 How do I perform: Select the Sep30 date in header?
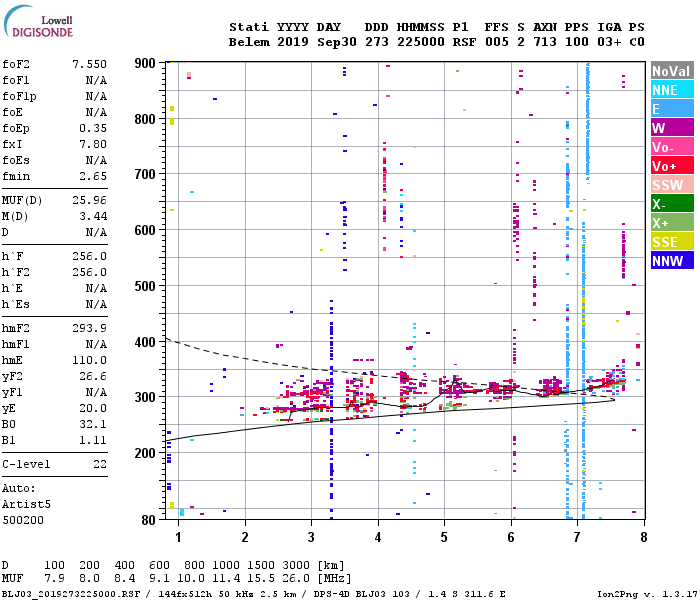(337, 42)
